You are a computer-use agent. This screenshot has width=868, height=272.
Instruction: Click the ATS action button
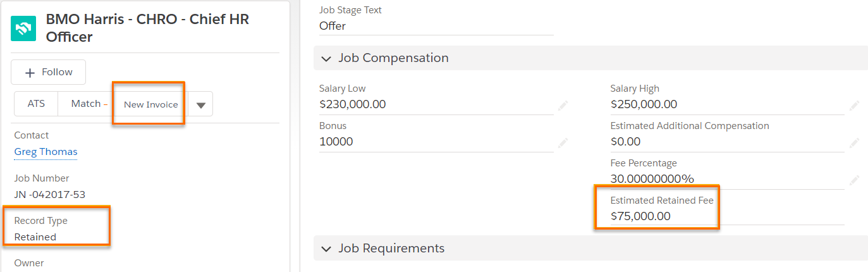click(36, 104)
